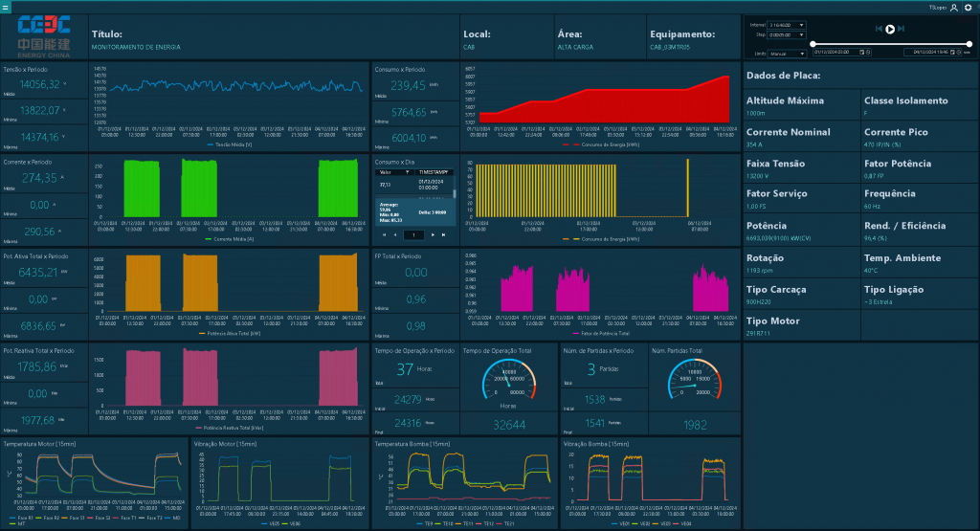Click the page number field in Consumo table

(x=412, y=234)
